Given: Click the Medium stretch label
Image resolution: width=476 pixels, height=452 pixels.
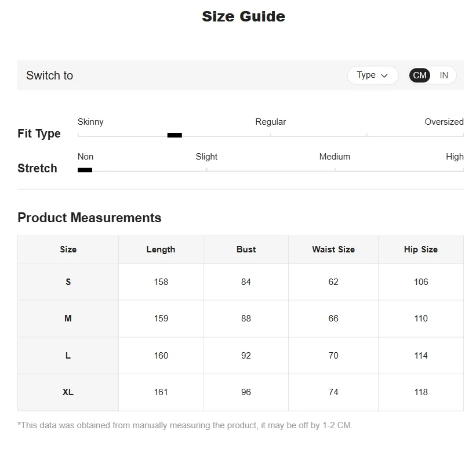Looking at the screenshot, I should (335, 157).
